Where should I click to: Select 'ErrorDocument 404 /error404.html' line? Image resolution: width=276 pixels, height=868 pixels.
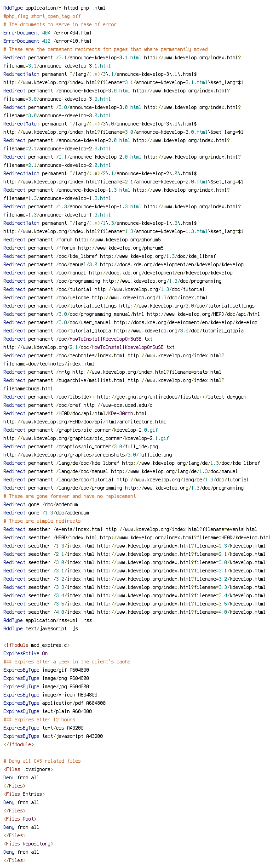pos(47,33)
